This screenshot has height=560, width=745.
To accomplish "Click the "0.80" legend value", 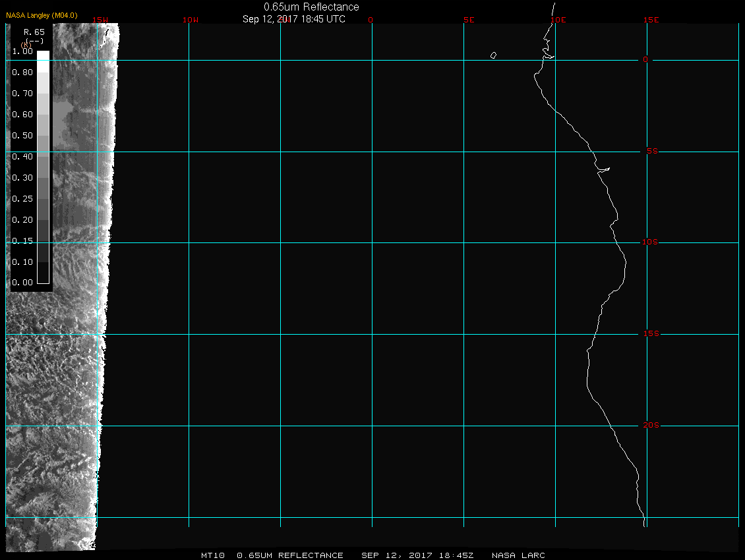I will [22, 72].
